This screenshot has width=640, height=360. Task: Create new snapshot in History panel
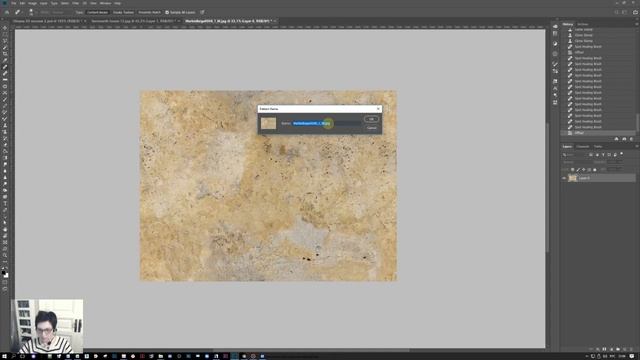tap(624, 139)
